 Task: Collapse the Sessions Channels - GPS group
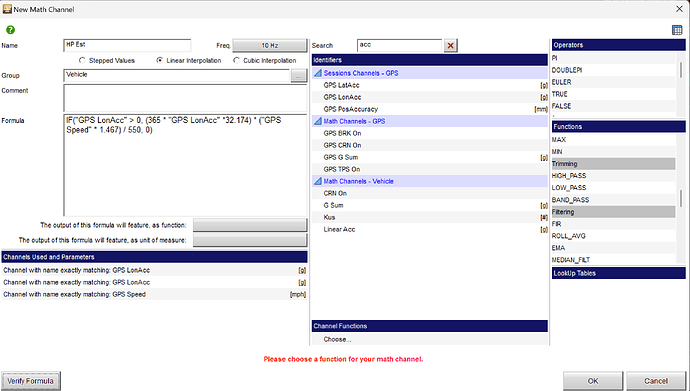318,73
